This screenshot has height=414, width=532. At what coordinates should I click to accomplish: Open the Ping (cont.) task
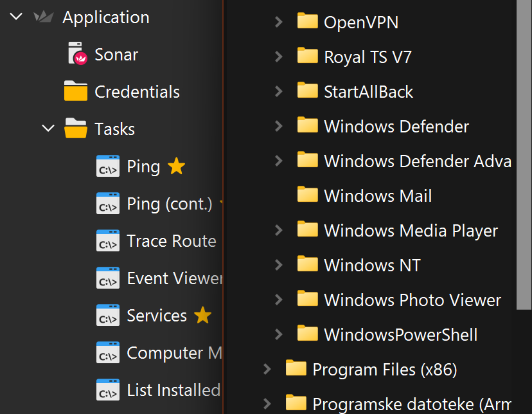(169, 204)
